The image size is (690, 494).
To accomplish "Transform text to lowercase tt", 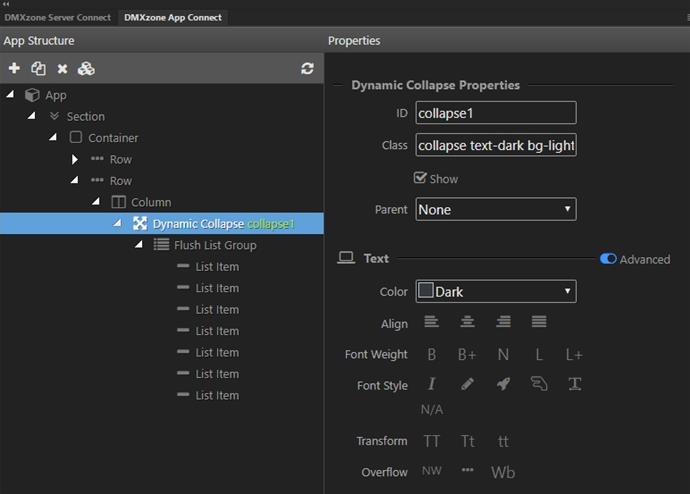I will click(503, 441).
